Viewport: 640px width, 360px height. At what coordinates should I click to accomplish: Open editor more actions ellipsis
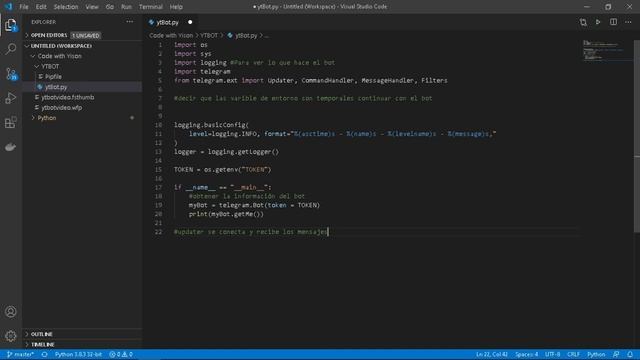(628, 22)
